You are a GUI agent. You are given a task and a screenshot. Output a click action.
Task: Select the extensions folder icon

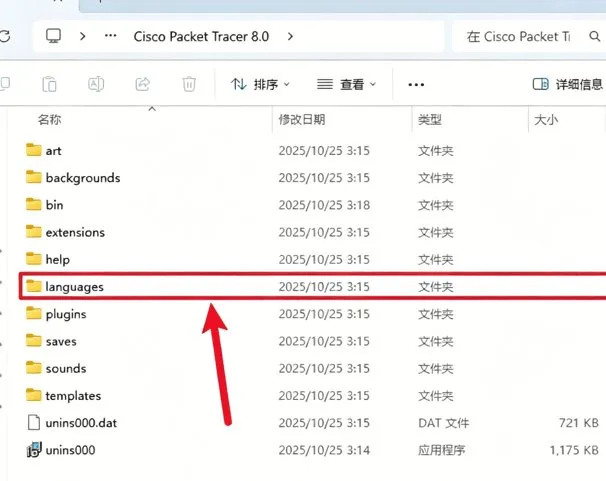tap(34, 231)
